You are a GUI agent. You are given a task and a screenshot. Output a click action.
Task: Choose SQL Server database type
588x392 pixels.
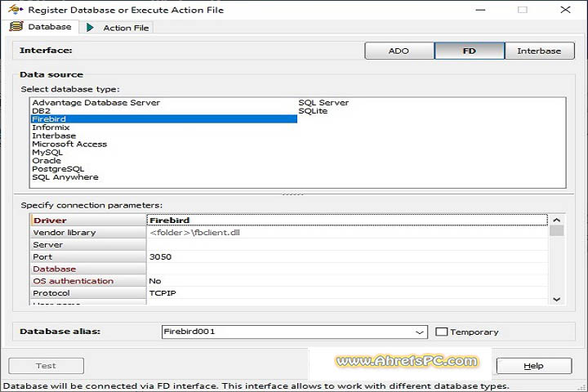point(323,102)
